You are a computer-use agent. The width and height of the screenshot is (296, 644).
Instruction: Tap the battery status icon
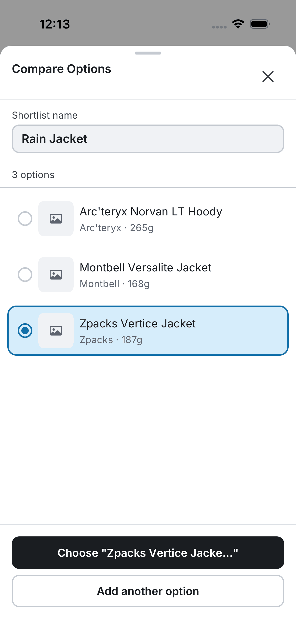coord(260,24)
